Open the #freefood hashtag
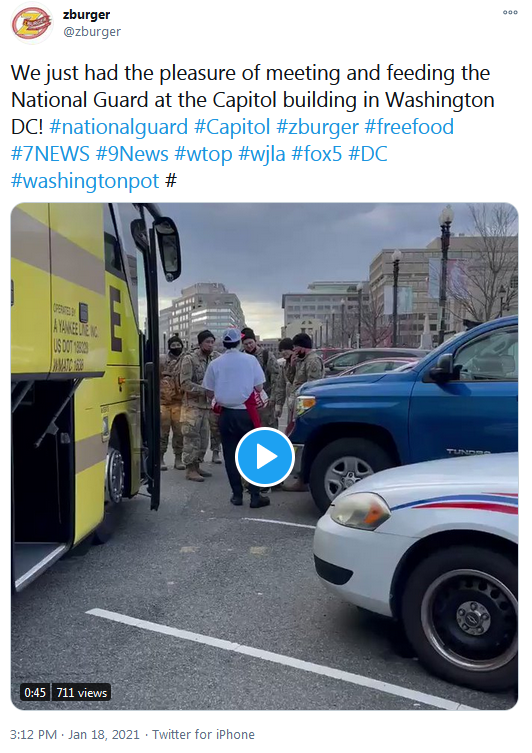Viewport: 532px width, 753px height. point(409,127)
